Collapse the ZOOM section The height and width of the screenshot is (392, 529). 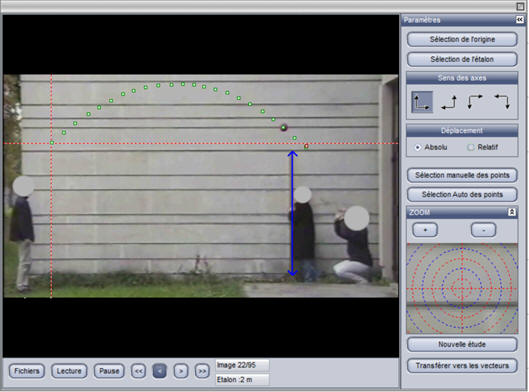coord(511,212)
